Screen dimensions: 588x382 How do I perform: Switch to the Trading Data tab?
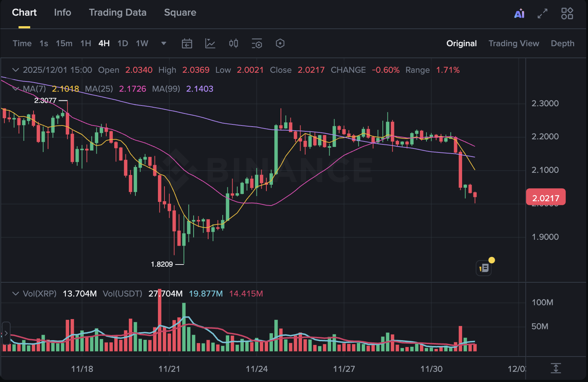(118, 13)
